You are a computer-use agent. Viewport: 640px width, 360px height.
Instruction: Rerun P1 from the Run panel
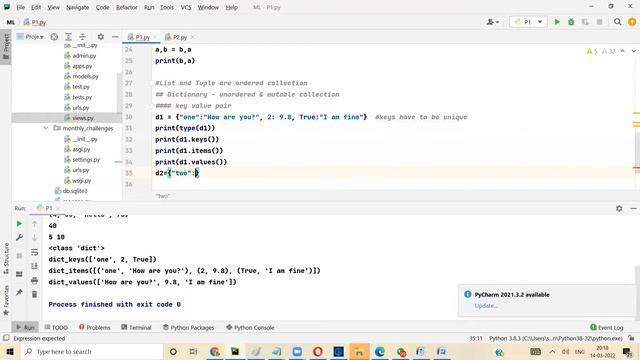[x=19, y=224]
